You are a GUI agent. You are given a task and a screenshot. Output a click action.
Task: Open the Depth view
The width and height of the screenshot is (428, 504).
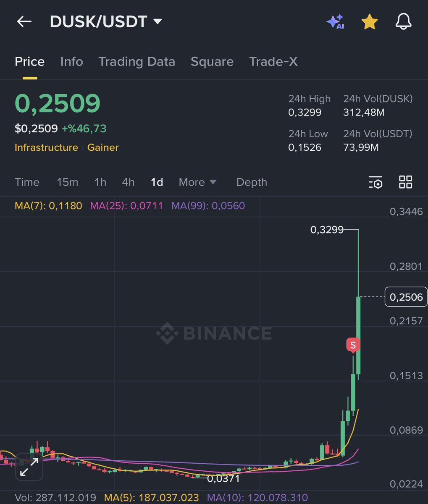pos(251,182)
